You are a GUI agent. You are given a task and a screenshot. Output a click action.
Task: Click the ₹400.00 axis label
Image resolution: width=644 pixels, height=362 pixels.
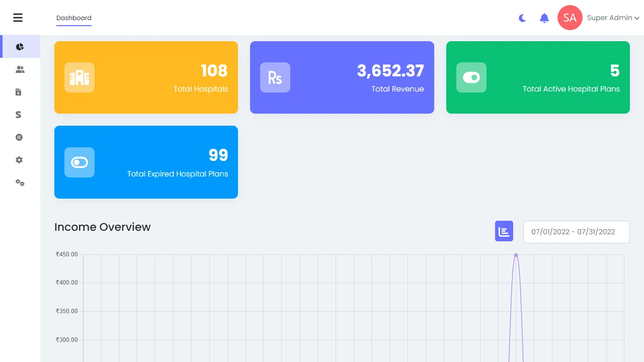click(67, 283)
